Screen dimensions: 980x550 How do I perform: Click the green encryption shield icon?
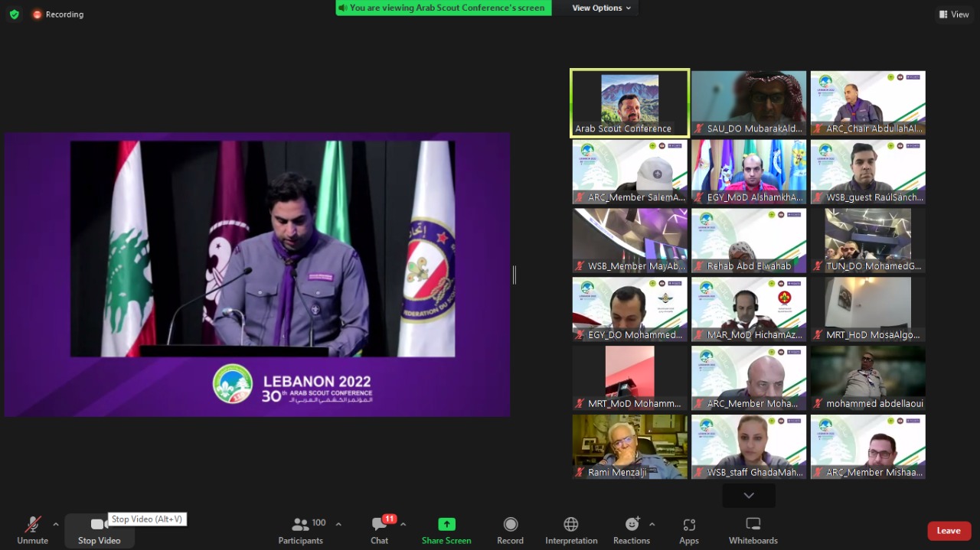point(14,14)
